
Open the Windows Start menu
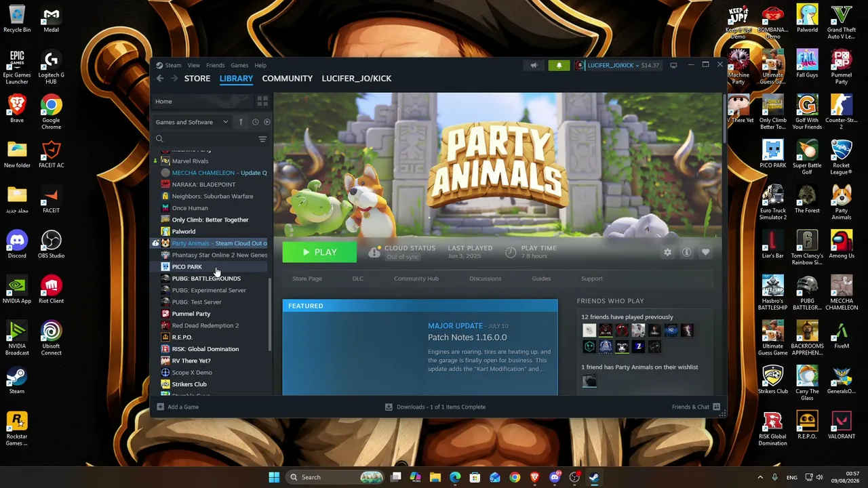274,477
